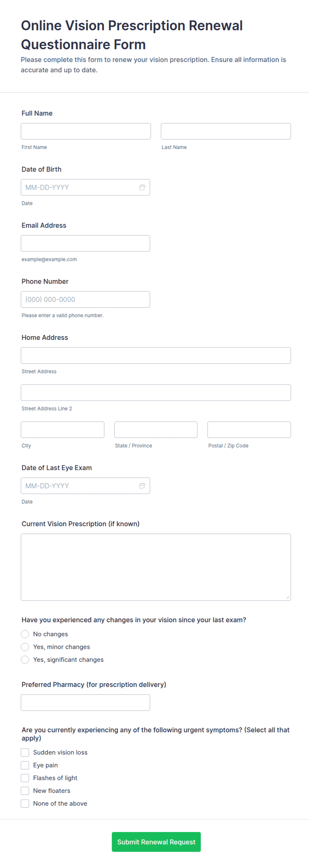The image size is (309, 868).
Task: Click into the Last Name field
Action: 226,131
